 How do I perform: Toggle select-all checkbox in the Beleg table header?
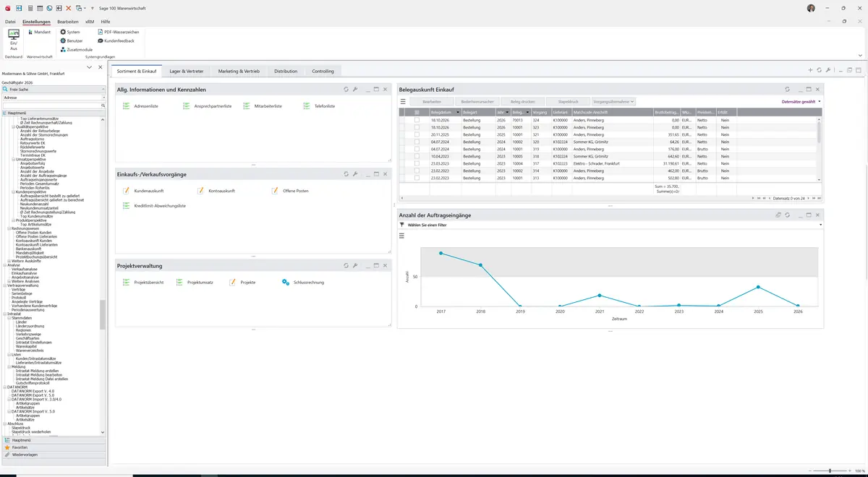[x=417, y=112]
